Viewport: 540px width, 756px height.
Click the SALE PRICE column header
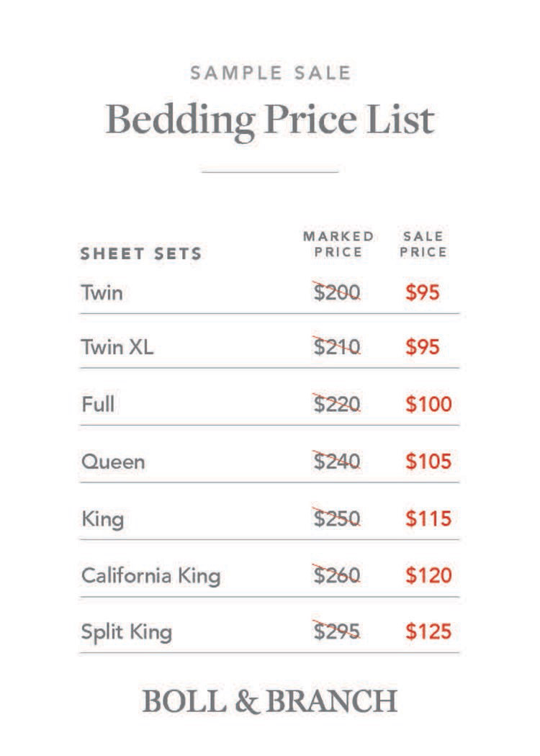click(x=423, y=244)
